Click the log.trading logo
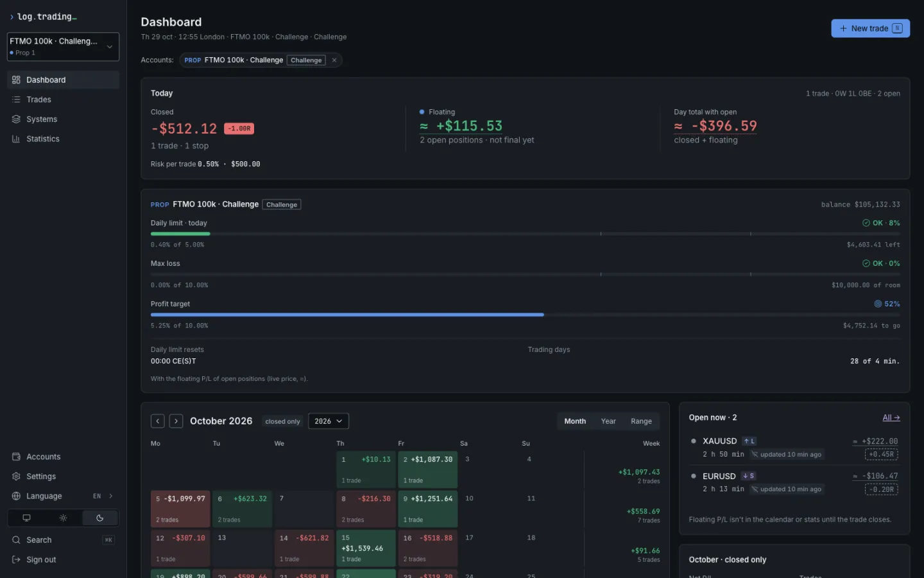 point(43,17)
